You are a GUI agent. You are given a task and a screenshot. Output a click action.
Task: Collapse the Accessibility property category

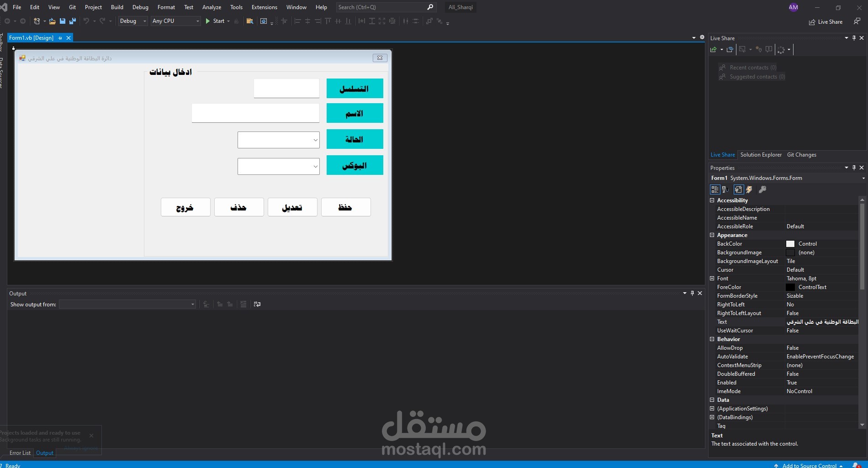click(x=712, y=200)
